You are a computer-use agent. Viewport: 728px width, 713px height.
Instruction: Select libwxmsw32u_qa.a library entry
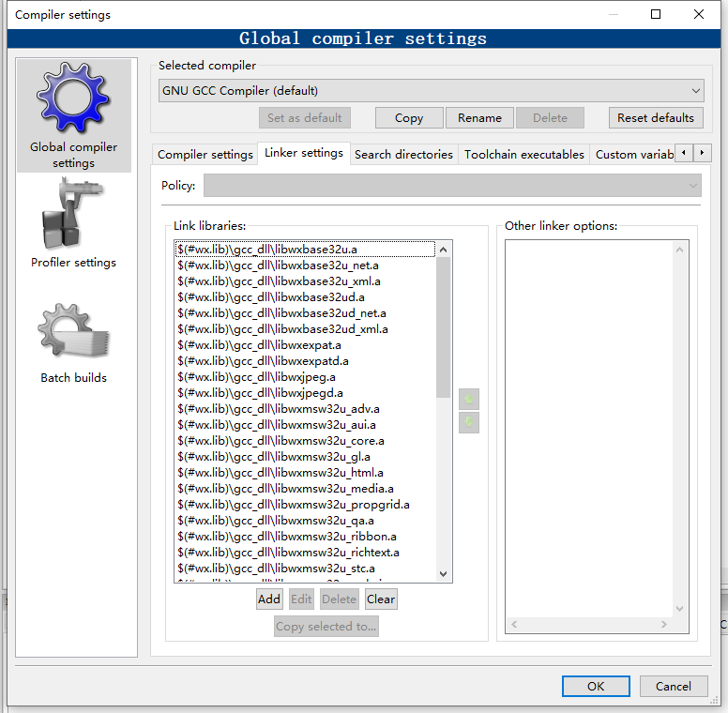pyautogui.click(x=305, y=521)
